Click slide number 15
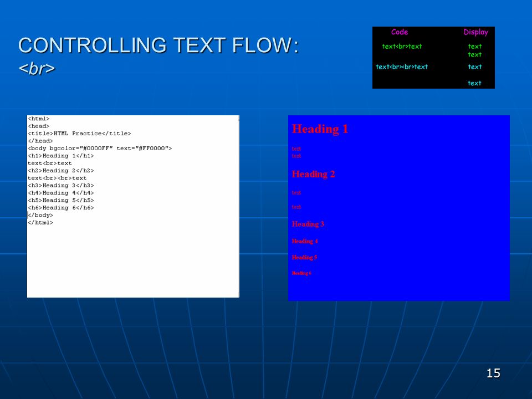The height and width of the screenshot is (399, 532). click(x=493, y=373)
